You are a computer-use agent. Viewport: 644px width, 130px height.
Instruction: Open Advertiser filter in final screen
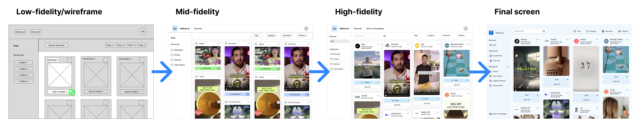click(x=607, y=31)
